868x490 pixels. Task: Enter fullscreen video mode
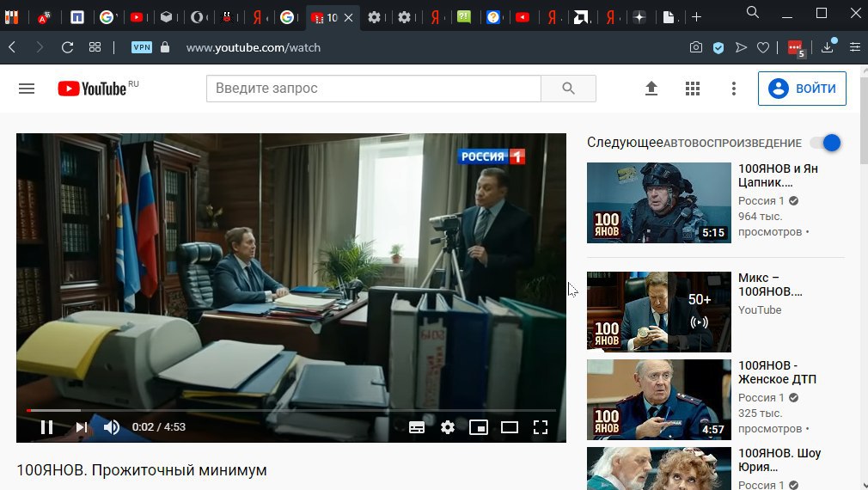tap(541, 427)
